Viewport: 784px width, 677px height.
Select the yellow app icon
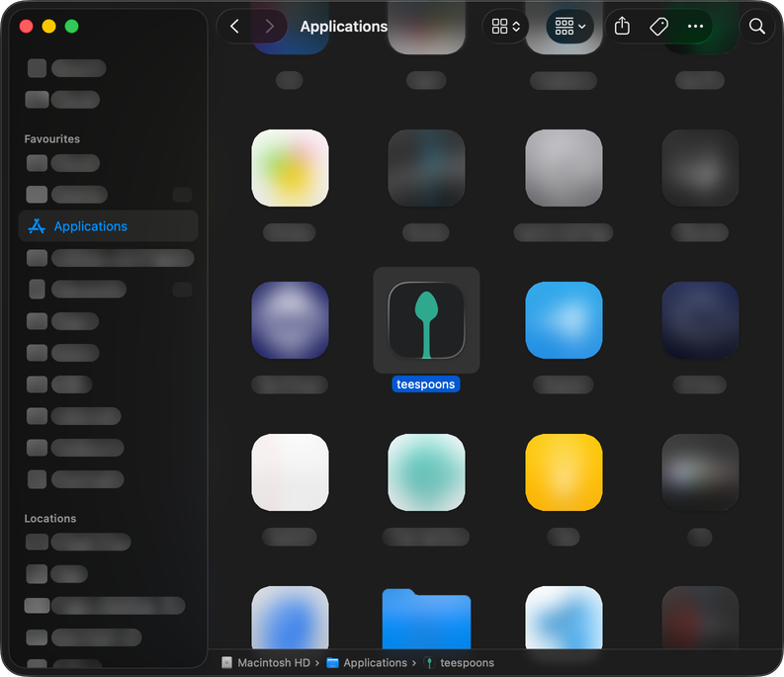(564, 472)
